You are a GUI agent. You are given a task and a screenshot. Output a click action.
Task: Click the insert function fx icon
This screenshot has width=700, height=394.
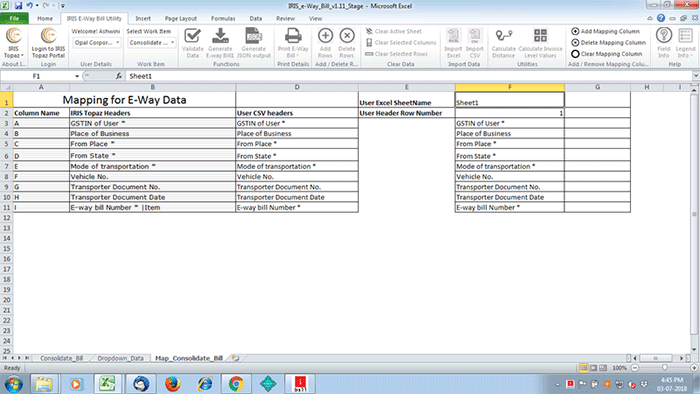tap(119, 76)
